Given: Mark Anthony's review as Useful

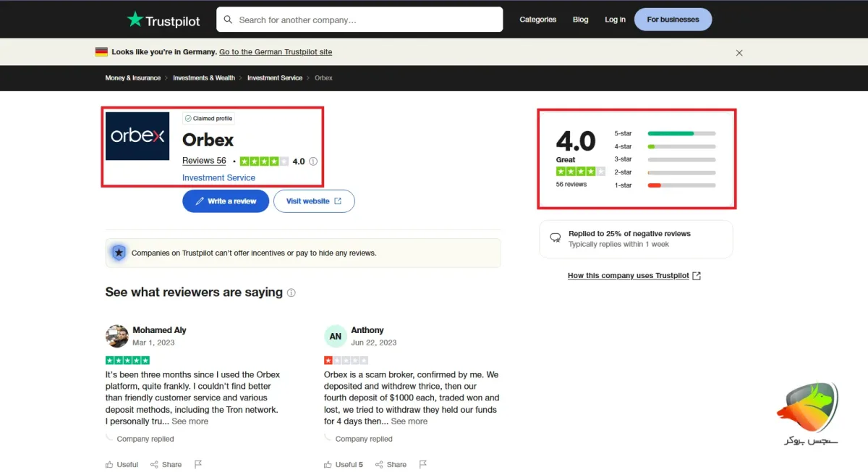Looking at the screenshot, I should pos(344,465).
